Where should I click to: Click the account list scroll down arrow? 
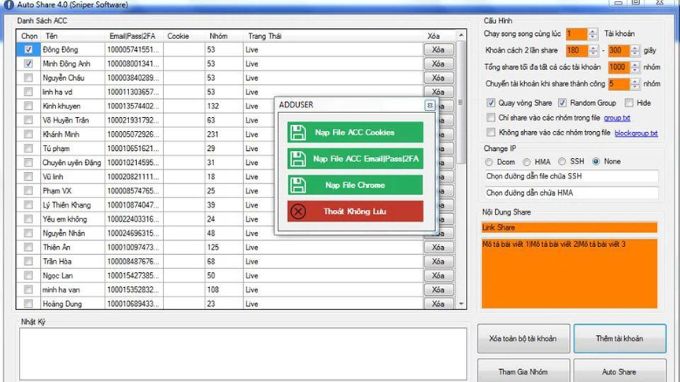(x=461, y=304)
